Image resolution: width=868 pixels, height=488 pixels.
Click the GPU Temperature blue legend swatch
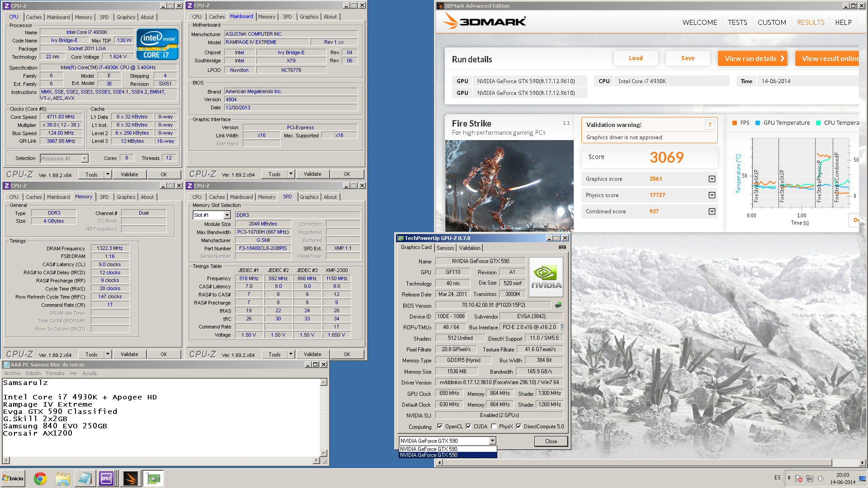click(758, 123)
